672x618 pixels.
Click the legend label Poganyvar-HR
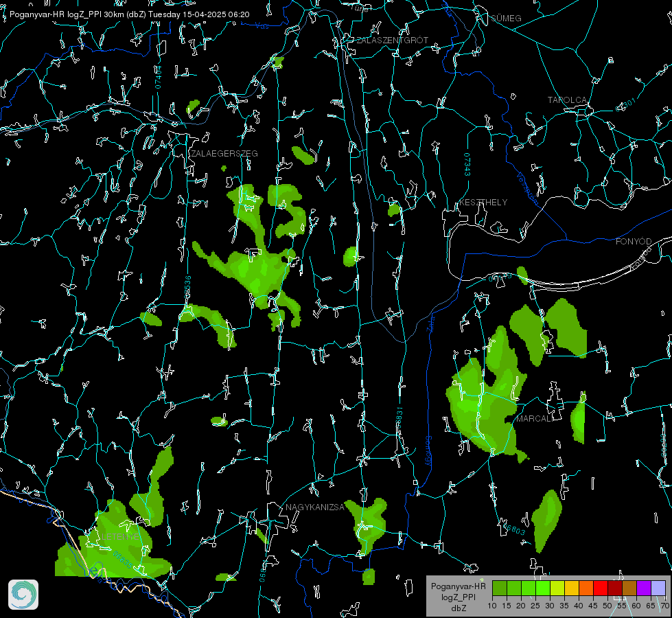click(458, 586)
